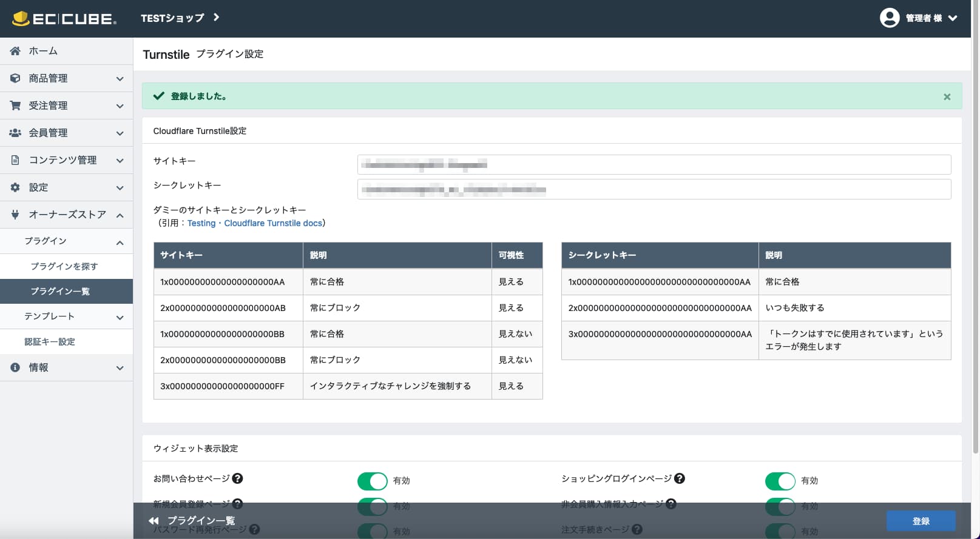This screenshot has width=980, height=539.
Task: Click secret key starting with 3x cell
Action: click(x=660, y=340)
